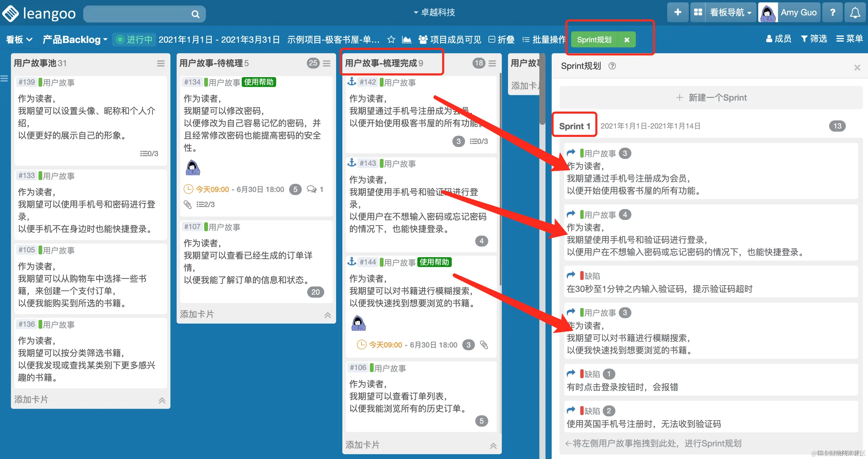Click 添加卡片 under 用户故事-待梳理
This screenshot has height=459, width=868.
pyautogui.click(x=197, y=314)
